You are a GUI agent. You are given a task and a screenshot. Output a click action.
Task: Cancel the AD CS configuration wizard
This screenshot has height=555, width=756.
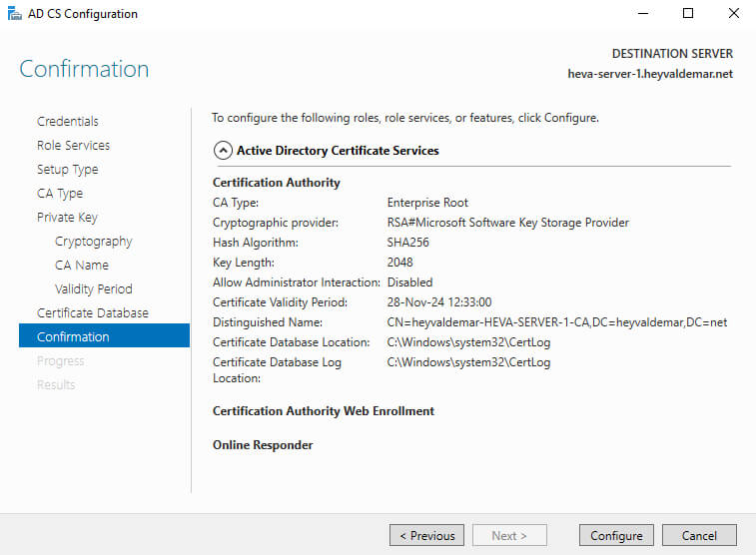point(699,535)
